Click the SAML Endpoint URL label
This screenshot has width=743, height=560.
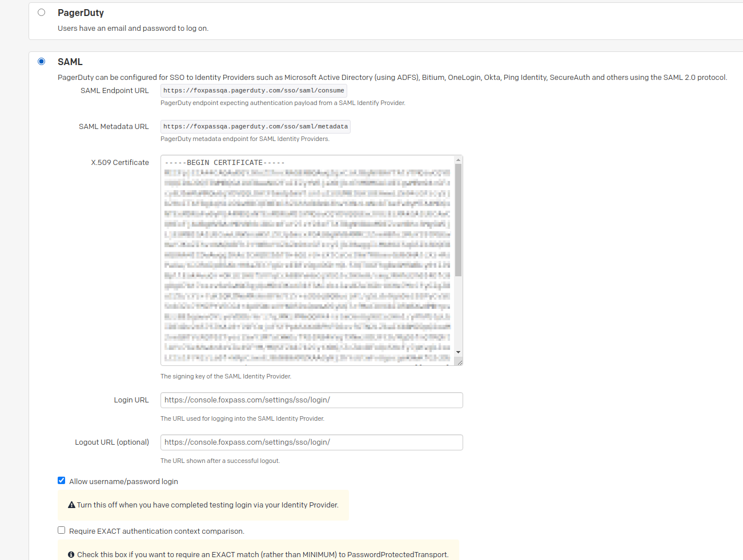point(115,91)
